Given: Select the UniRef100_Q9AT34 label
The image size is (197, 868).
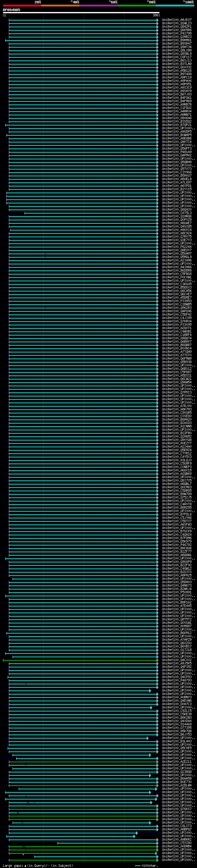Looking at the screenshot, I should [x=176, y=47].
